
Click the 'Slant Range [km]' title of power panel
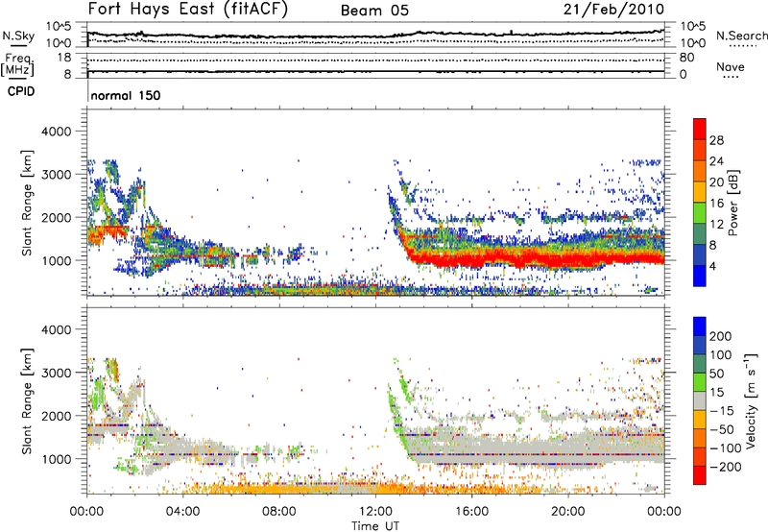click(x=27, y=203)
